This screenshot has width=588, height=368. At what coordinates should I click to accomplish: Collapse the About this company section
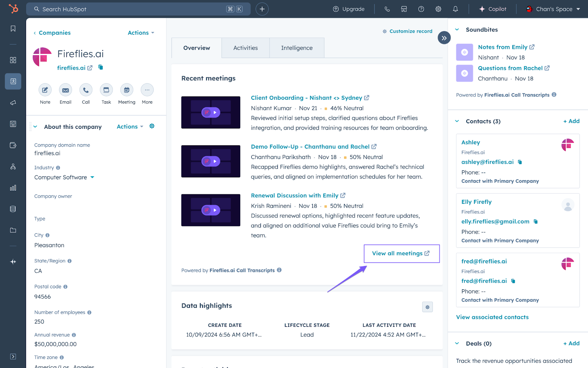pyautogui.click(x=36, y=127)
